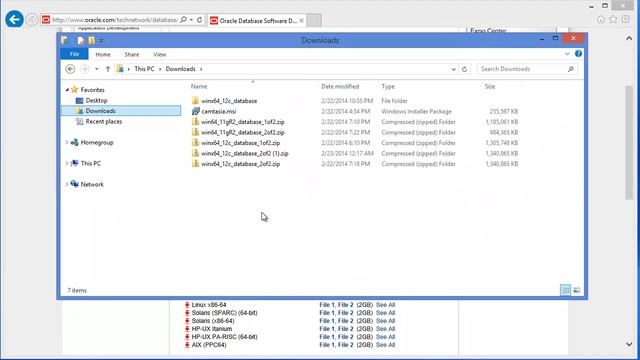The width and height of the screenshot is (640, 360).
Task: Open browser tools gear icon
Action: click(626, 19)
